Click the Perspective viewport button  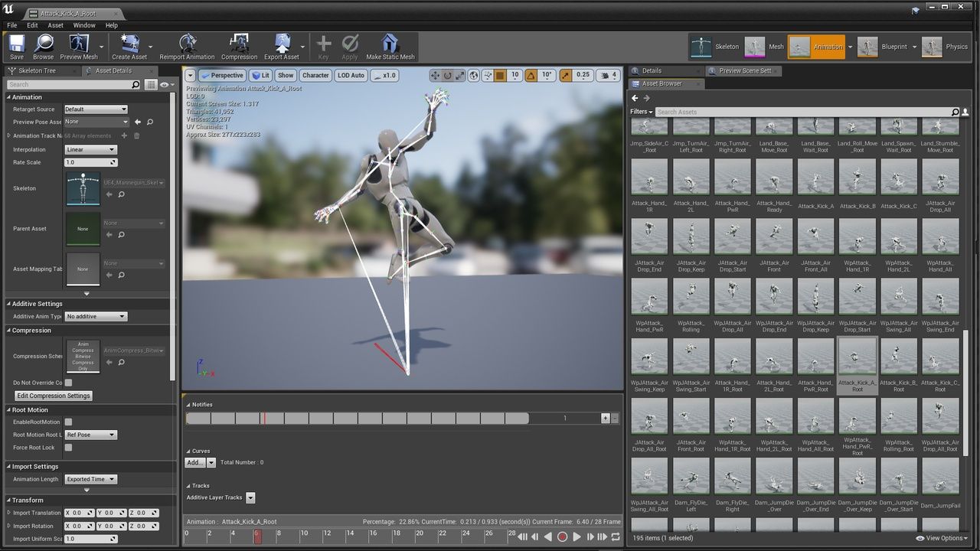point(223,75)
